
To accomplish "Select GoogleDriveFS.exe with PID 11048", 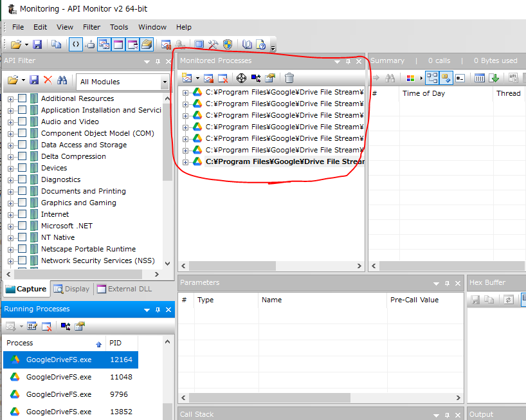I will (x=71, y=377).
